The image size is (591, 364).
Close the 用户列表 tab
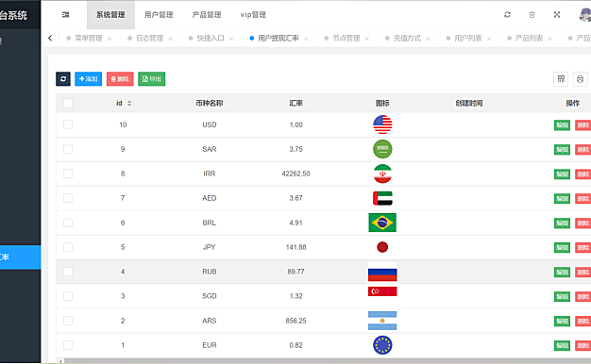click(489, 39)
